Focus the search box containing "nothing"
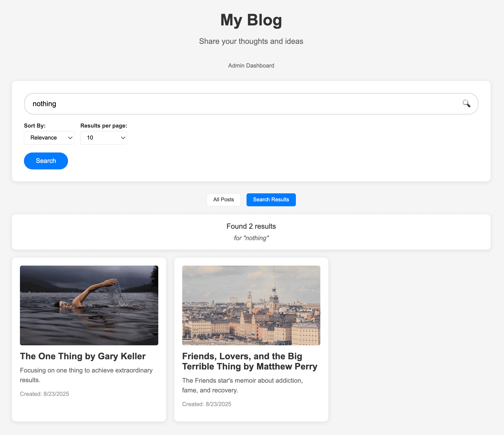504x435 pixels. 251,104
